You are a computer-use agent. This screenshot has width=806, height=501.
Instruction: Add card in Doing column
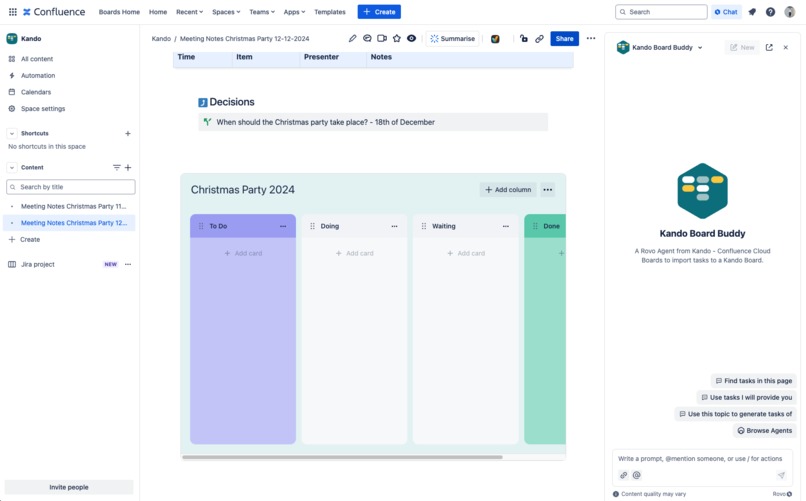pyautogui.click(x=355, y=253)
